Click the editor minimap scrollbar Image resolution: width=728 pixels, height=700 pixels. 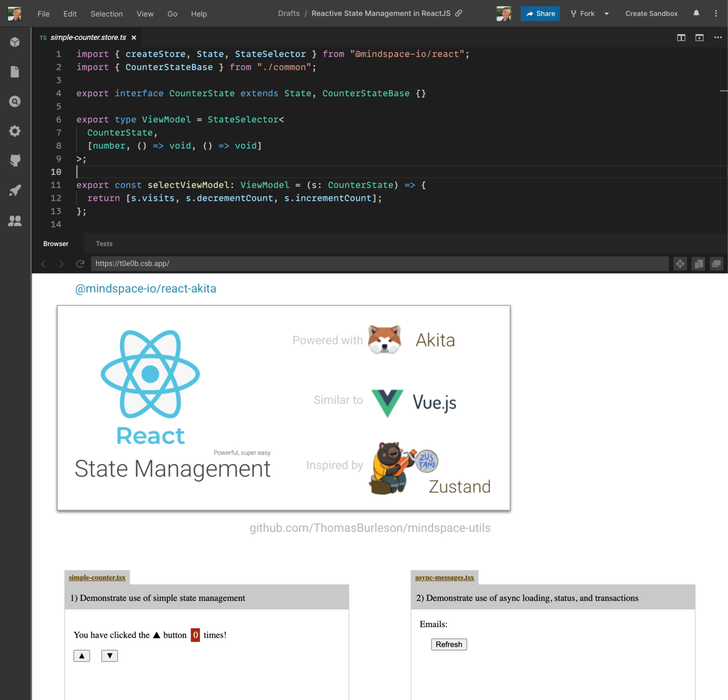pyautogui.click(x=724, y=140)
